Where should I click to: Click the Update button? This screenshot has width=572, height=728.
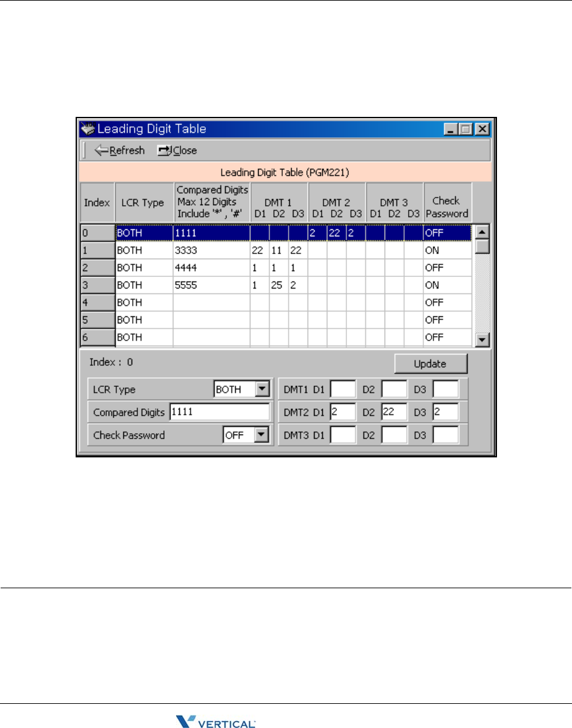[430, 363]
